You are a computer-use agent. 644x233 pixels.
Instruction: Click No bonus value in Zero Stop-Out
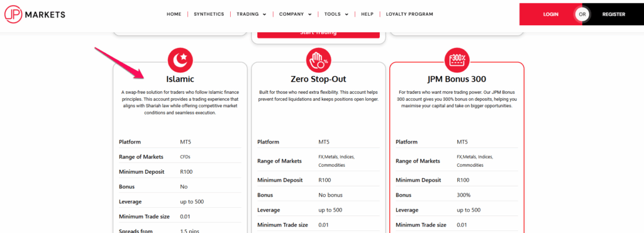click(330, 195)
